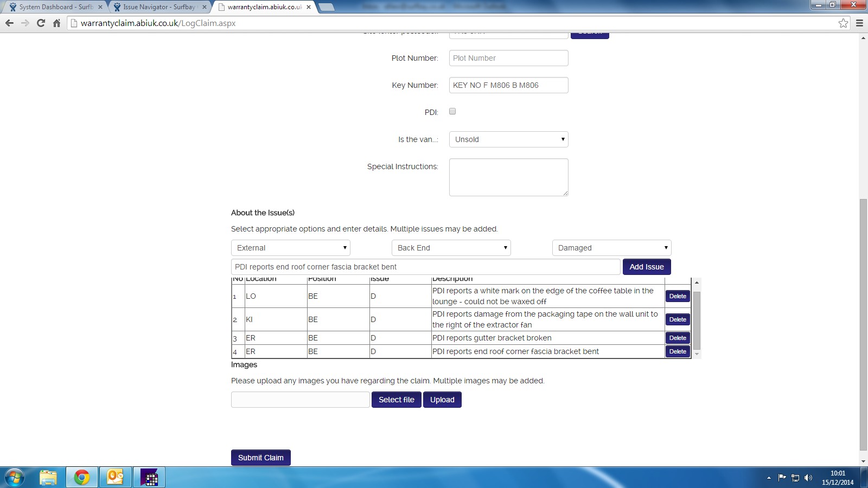
Task: Click the 'Images' section heading
Action: tap(244, 364)
